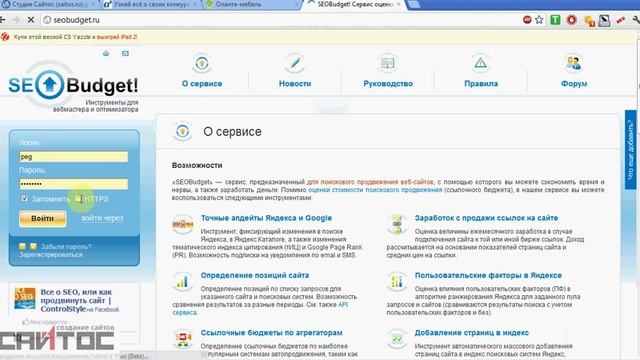Switch to the Студия Сайтос browser tab
640x360 pixels.
tap(48, 4)
